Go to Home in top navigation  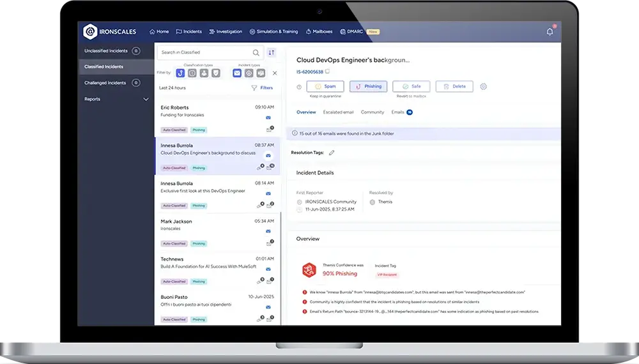point(159,32)
